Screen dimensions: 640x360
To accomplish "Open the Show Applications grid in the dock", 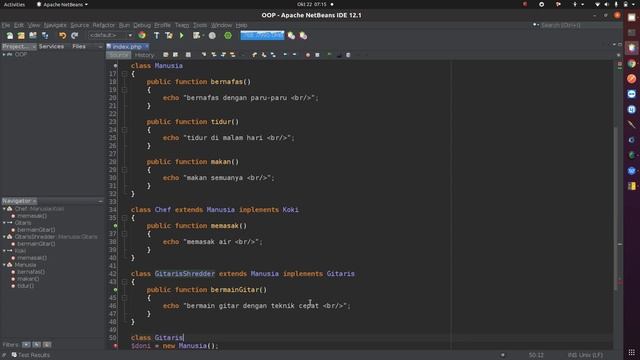I will [x=631, y=352].
